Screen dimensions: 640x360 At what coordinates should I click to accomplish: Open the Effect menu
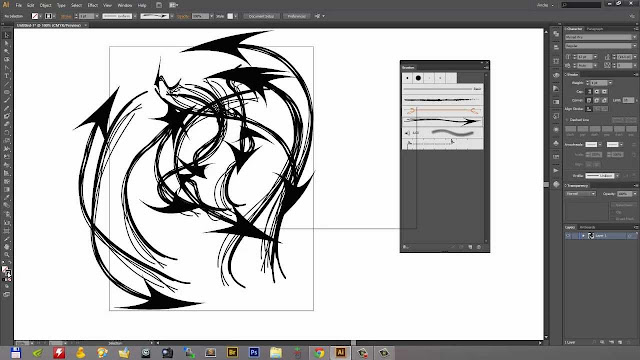pos(93,5)
